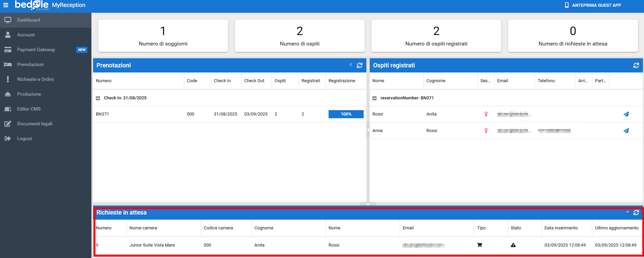Select reservation row BN371
644x258 pixels.
tap(103, 114)
